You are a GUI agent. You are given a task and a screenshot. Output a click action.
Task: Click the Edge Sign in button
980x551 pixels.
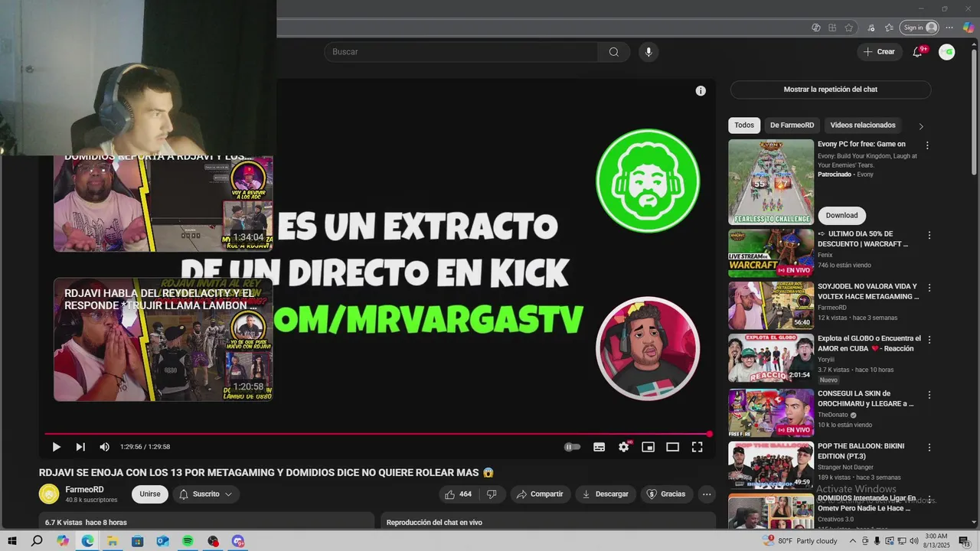coord(920,28)
